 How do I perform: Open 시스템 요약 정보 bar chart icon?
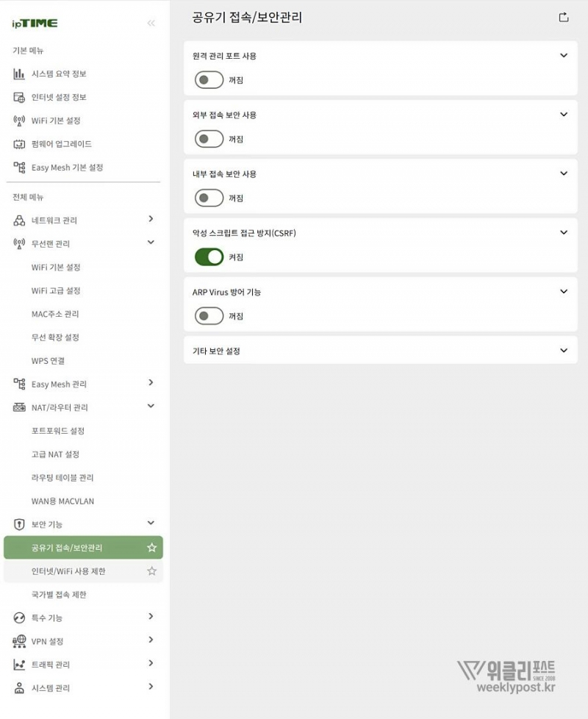point(20,74)
